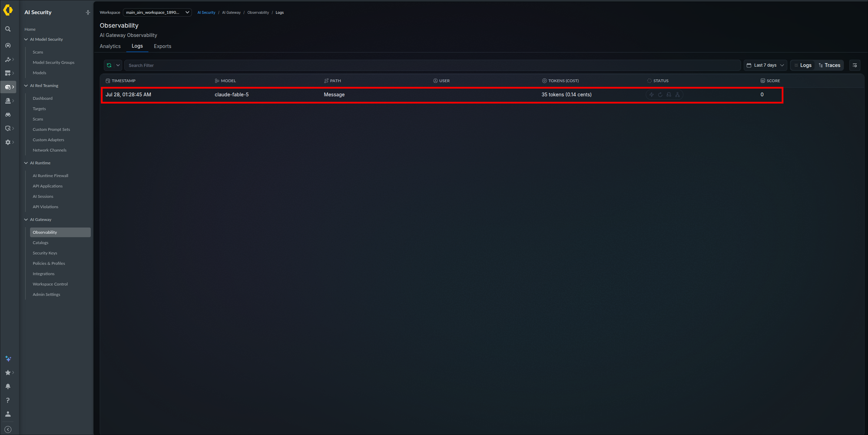Click the AI Security breadcrumb link
Viewport: 868px width, 435px height.
(x=206, y=13)
